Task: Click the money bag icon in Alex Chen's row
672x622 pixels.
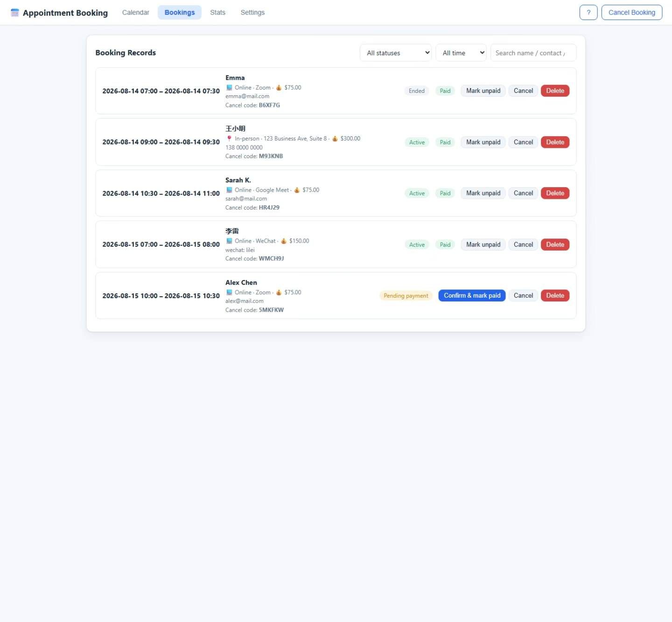Action: click(x=279, y=292)
